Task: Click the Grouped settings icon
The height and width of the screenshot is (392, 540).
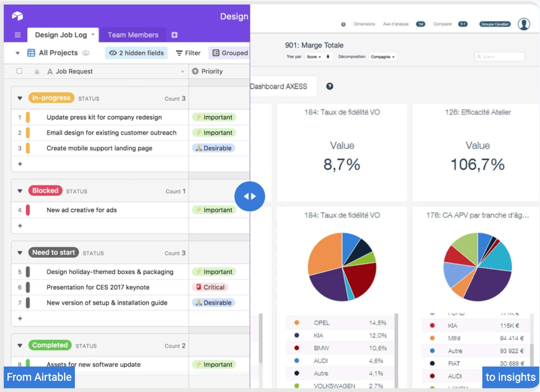Action: pyautogui.click(x=216, y=52)
